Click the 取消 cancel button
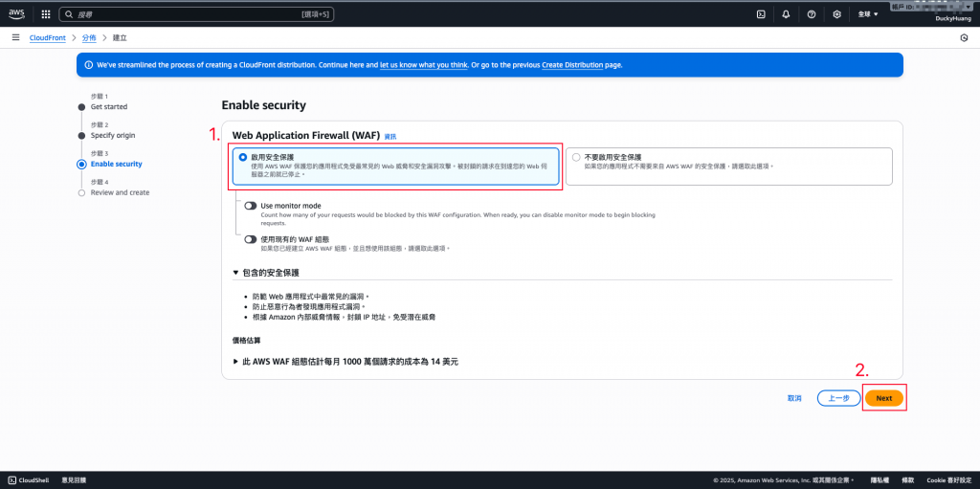980x489 pixels. click(x=794, y=398)
